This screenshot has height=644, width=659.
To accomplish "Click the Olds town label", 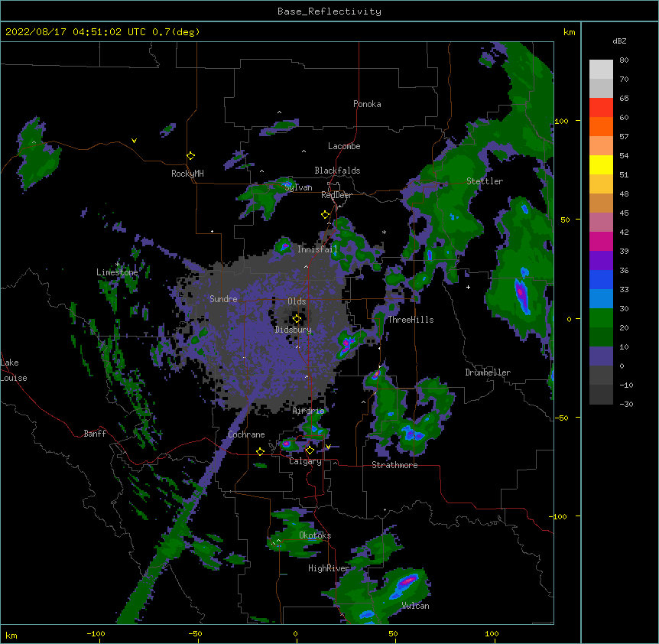I will [297, 301].
